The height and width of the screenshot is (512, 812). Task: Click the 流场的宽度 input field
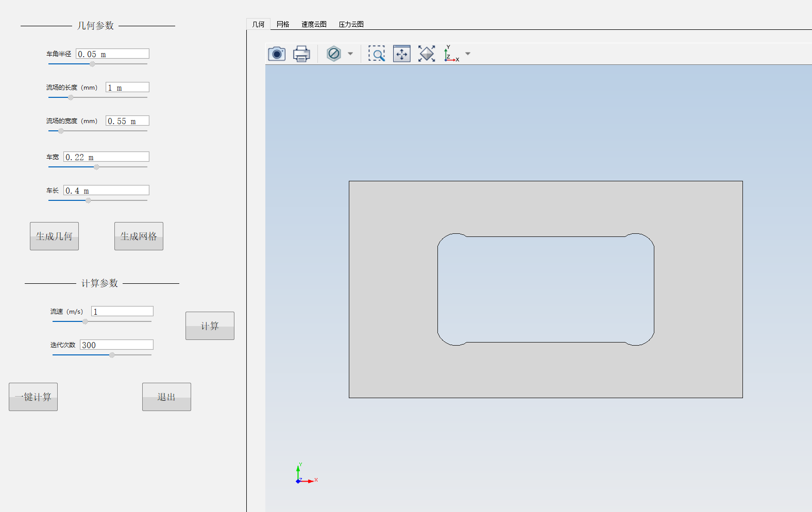click(127, 121)
